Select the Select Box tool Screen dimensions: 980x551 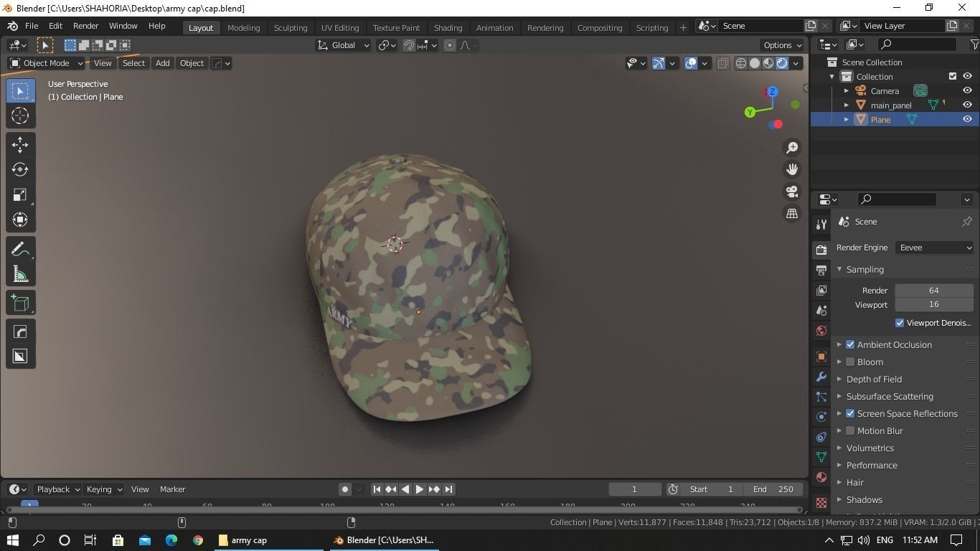tap(20, 91)
